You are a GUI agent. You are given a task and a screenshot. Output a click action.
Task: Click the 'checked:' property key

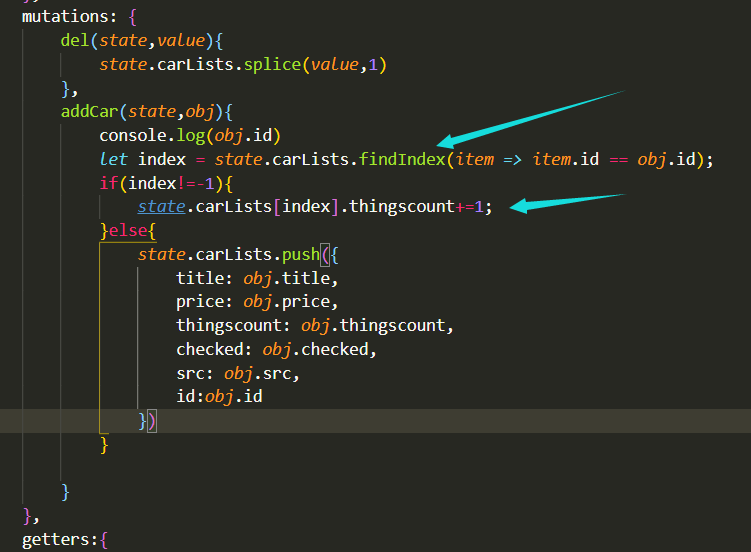click(214, 350)
